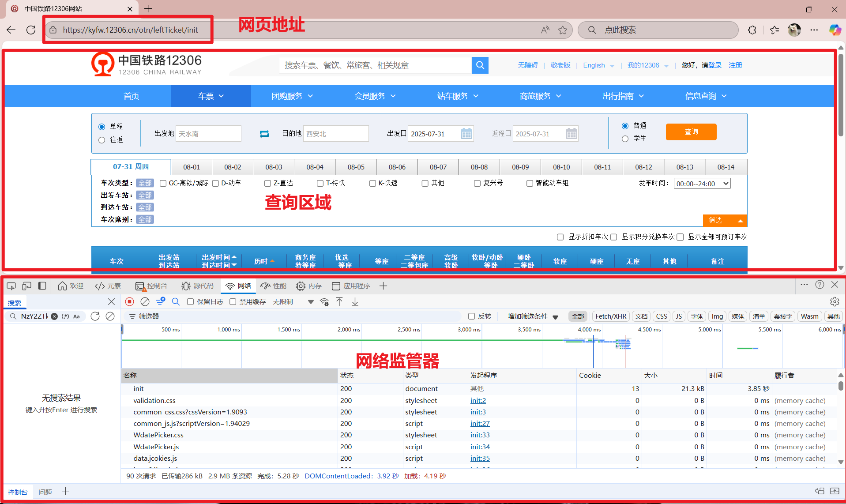Open DevTools help question mark
846x504 pixels.
point(820,285)
